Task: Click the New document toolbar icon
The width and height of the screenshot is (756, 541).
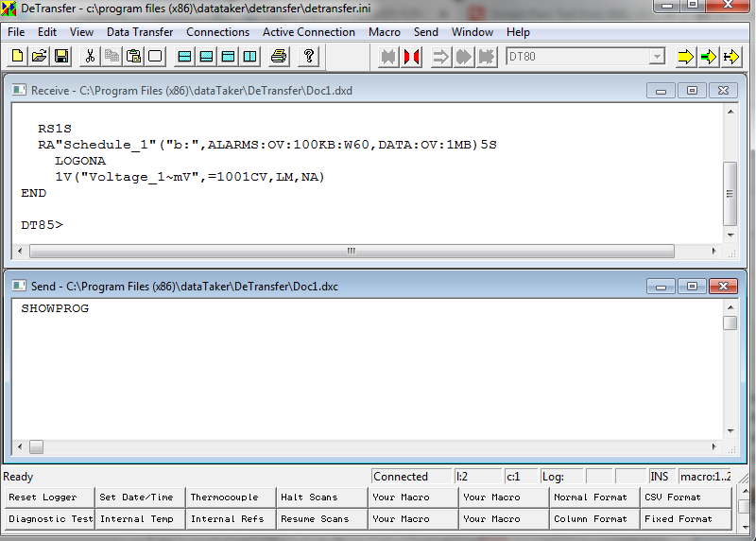Action: click(x=18, y=57)
